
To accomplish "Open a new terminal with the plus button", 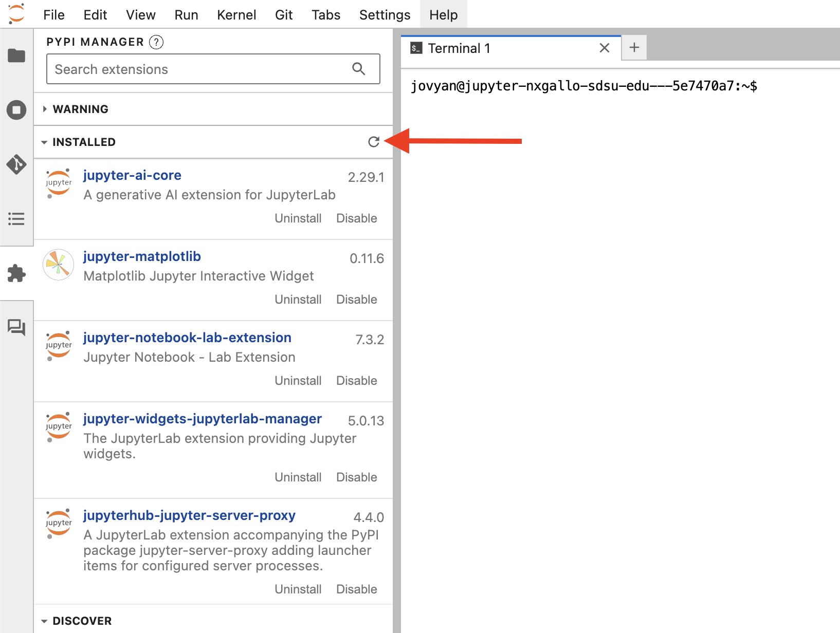I will [x=634, y=47].
